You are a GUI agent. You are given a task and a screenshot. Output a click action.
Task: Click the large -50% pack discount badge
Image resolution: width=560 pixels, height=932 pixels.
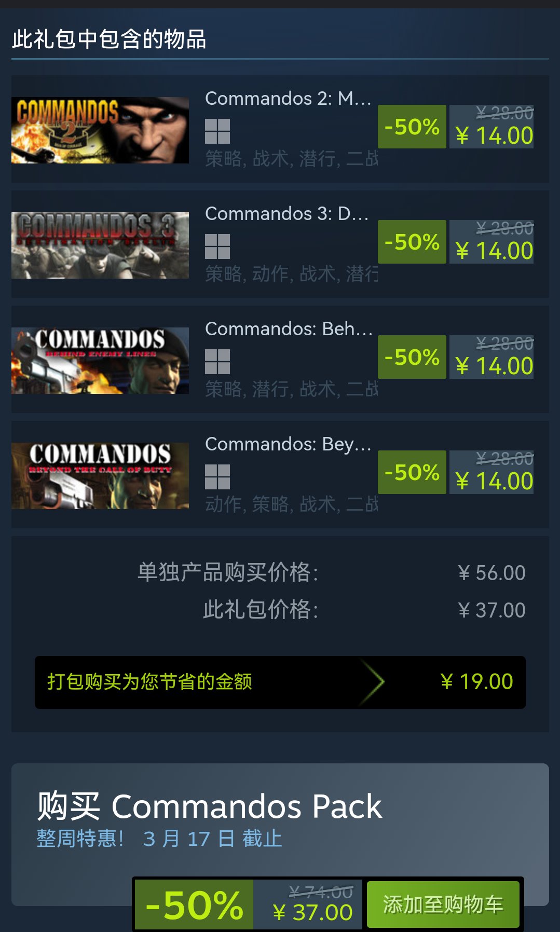[x=194, y=904]
